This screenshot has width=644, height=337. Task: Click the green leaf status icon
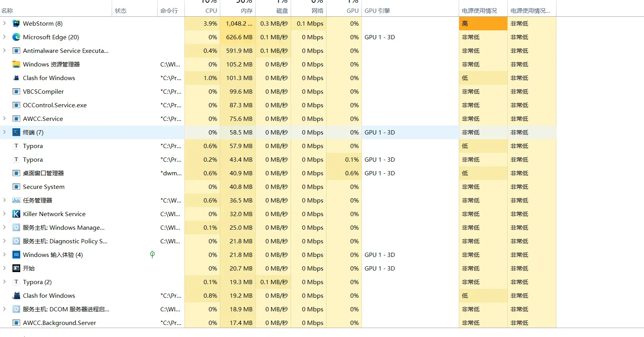coord(152,255)
